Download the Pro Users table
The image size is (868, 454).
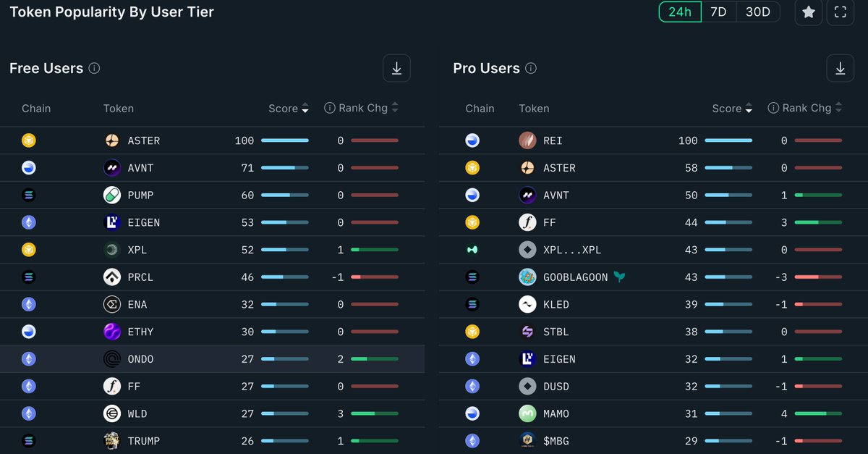[840, 68]
